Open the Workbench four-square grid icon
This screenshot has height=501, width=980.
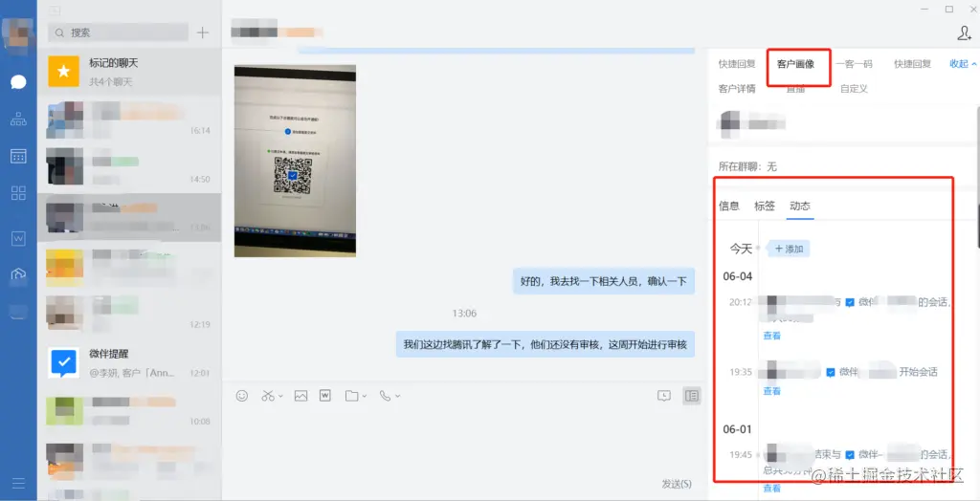(18, 192)
